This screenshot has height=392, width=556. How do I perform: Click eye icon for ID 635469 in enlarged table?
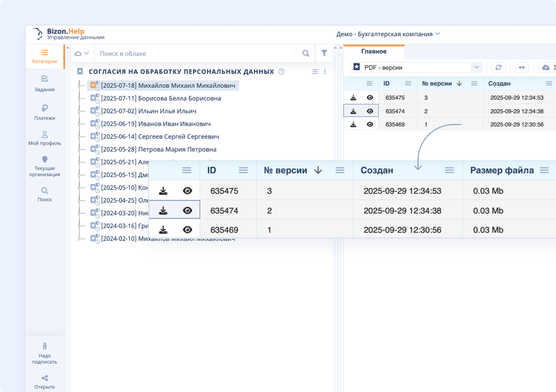pos(188,230)
